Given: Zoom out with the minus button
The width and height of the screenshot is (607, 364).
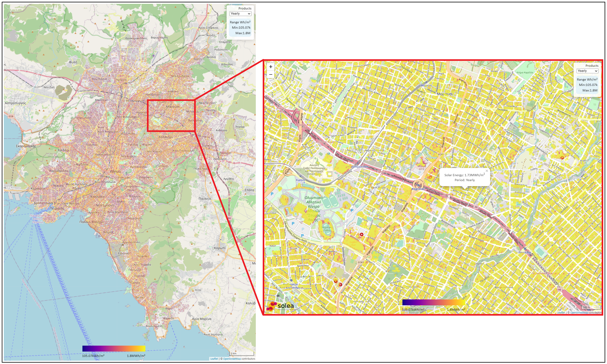Looking at the screenshot, I should click(x=271, y=74).
